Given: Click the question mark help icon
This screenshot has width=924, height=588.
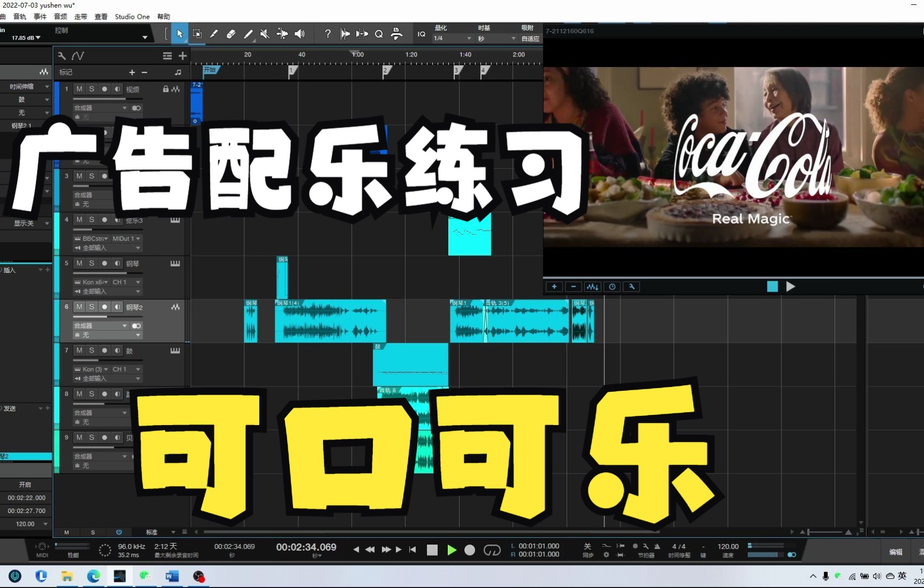Looking at the screenshot, I should coord(327,34).
